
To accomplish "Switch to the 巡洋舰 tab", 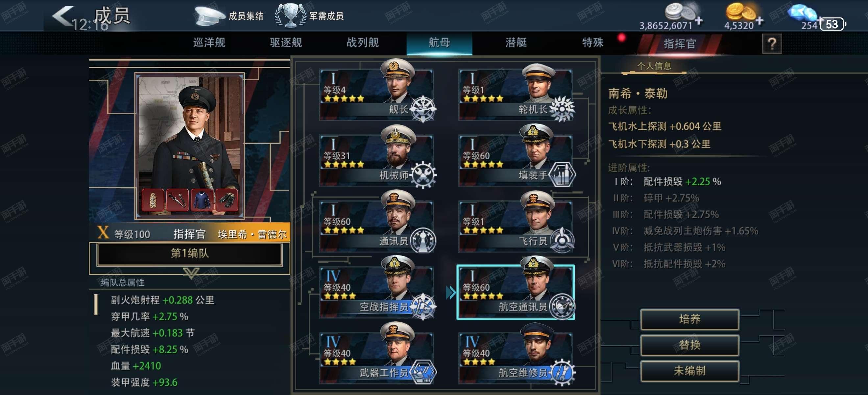I will [209, 43].
